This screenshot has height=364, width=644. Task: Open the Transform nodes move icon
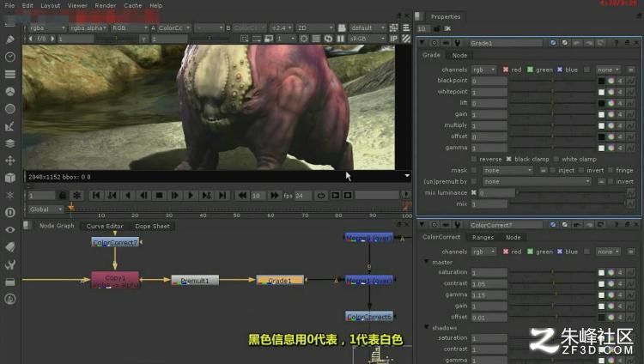[9, 161]
